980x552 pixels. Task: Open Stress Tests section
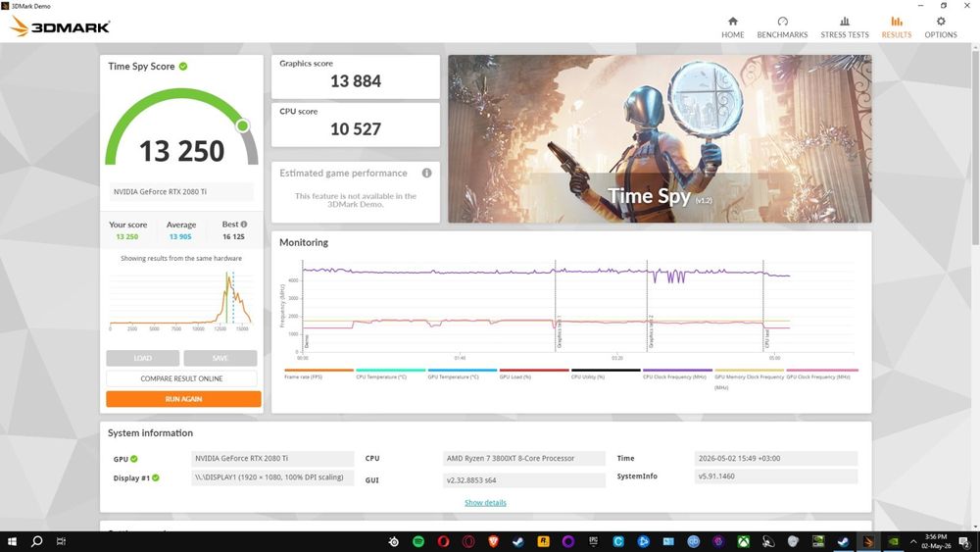845,27
